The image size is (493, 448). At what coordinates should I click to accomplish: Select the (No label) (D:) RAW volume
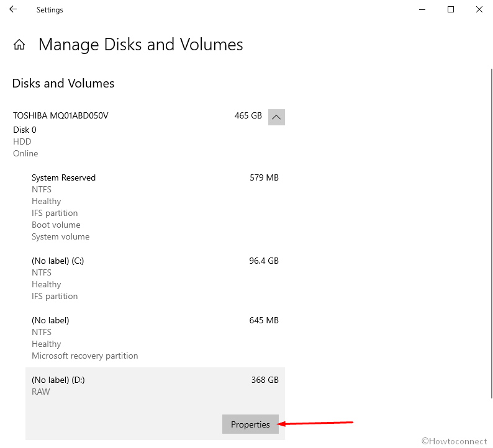click(155, 403)
